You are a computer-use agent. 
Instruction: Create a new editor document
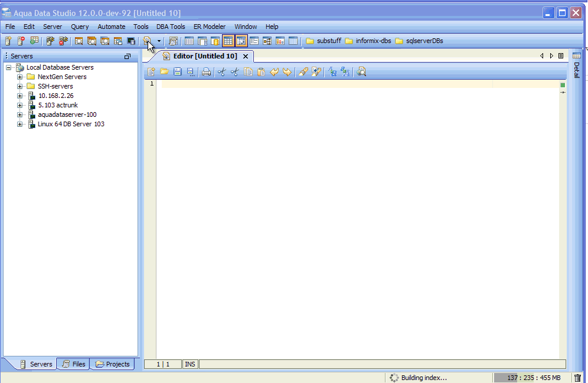pyautogui.click(x=152, y=71)
